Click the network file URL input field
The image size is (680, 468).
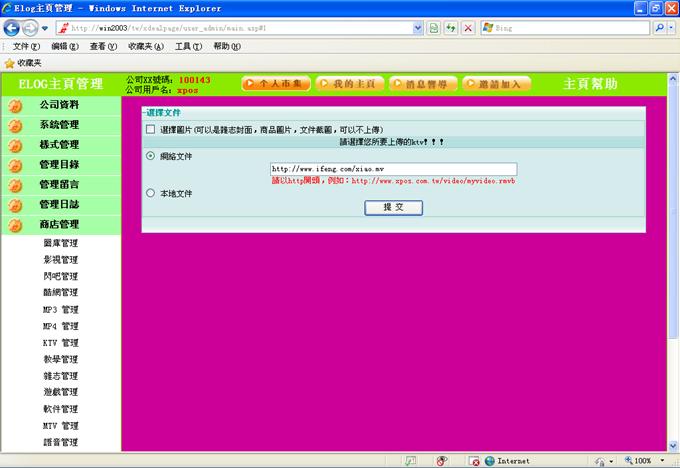[392, 169]
